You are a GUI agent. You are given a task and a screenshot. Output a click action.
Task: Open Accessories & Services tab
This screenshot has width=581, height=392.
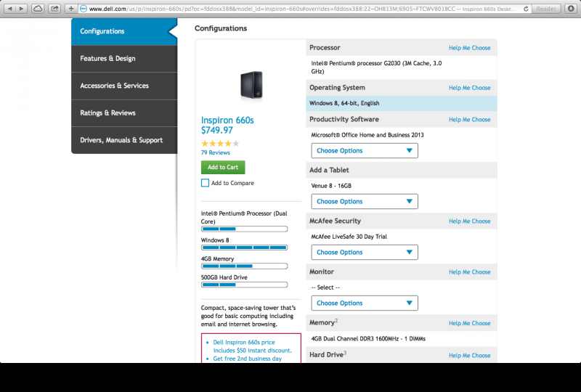tap(124, 86)
